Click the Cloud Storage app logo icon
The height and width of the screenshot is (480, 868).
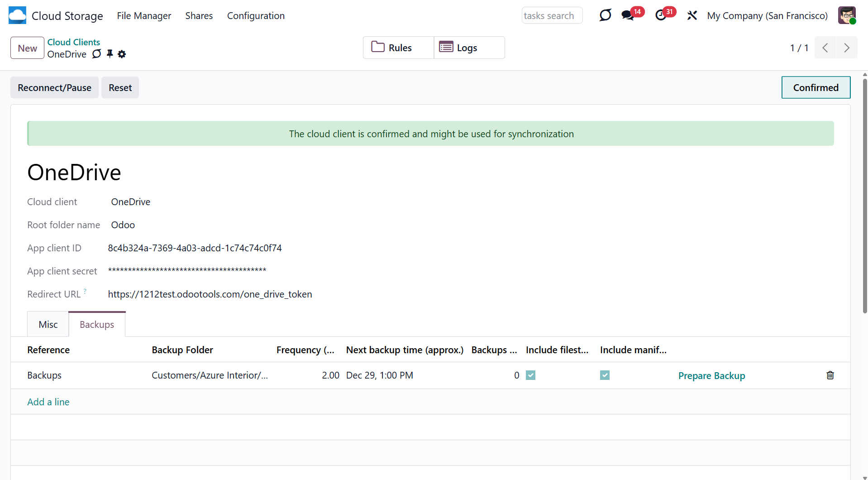click(17, 15)
